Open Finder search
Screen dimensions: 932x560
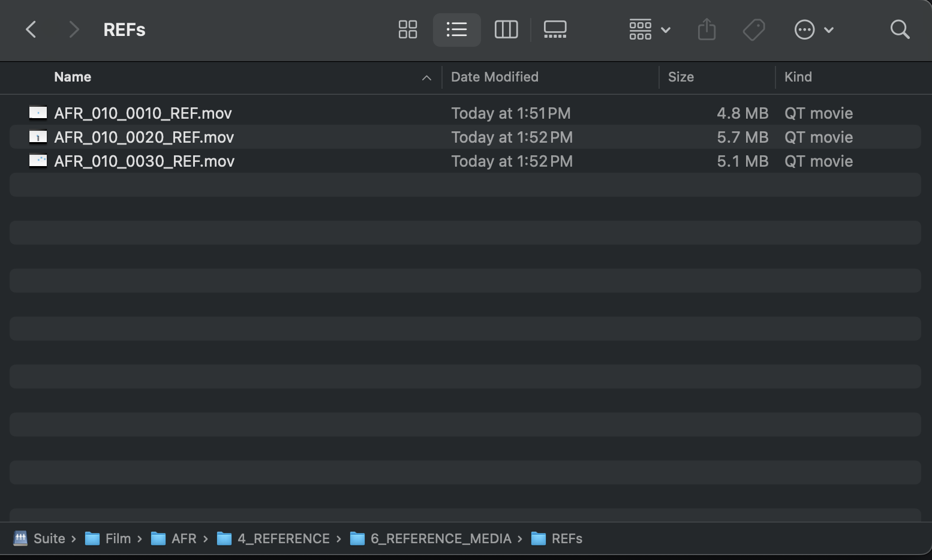coord(900,29)
